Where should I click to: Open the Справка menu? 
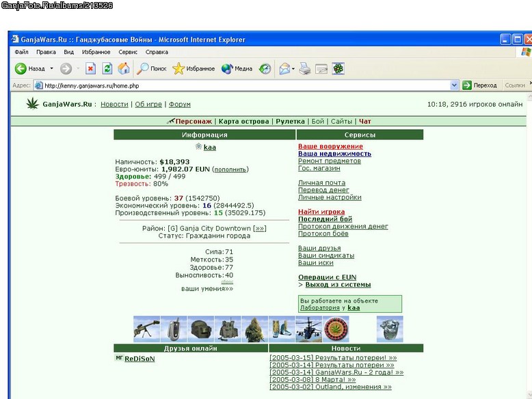(x=157, y=52)
